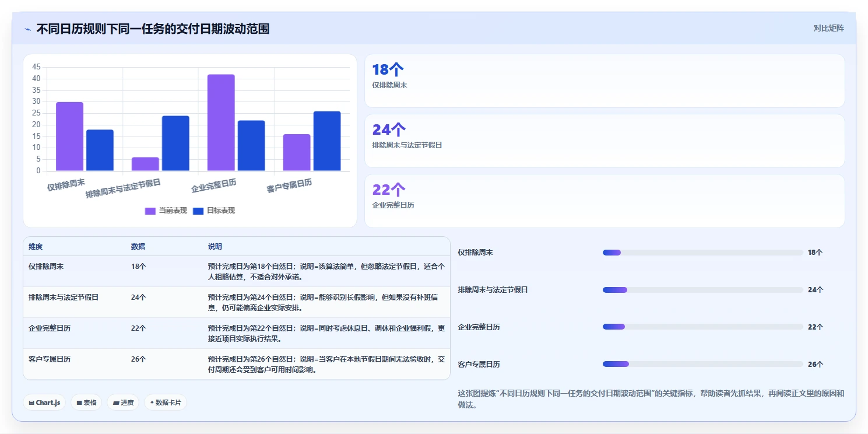Click the summary paragraph starting 这张图提炼
Screen dimensions: 868x434
pos(651,399)
